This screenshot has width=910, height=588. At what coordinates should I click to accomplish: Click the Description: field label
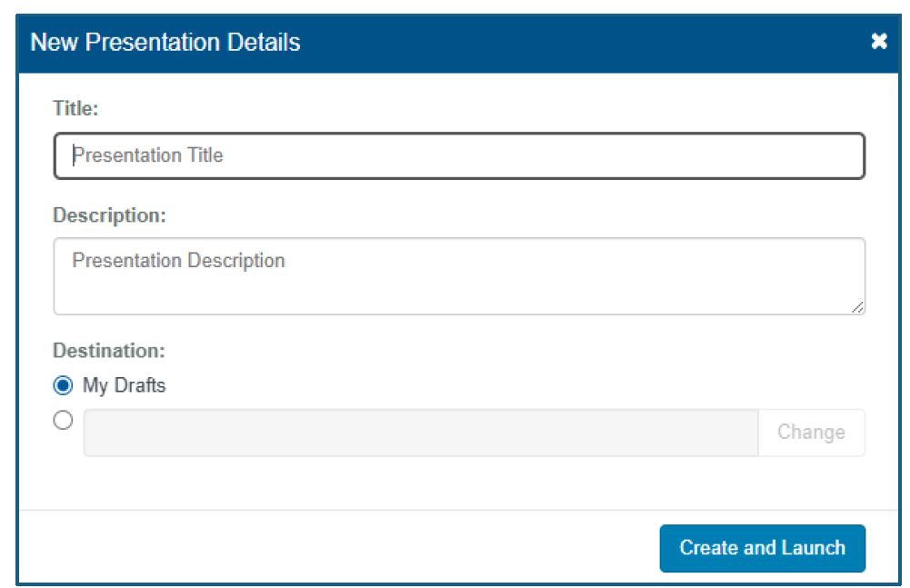point(110,215)
